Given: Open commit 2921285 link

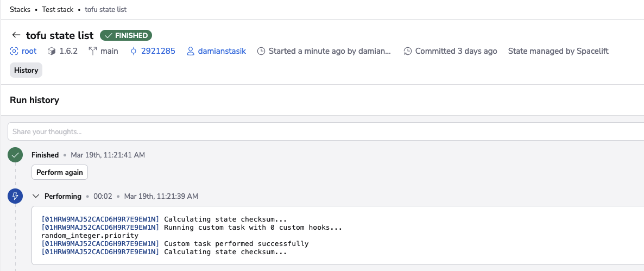Looking at the screenshot, I should (158, 51).
